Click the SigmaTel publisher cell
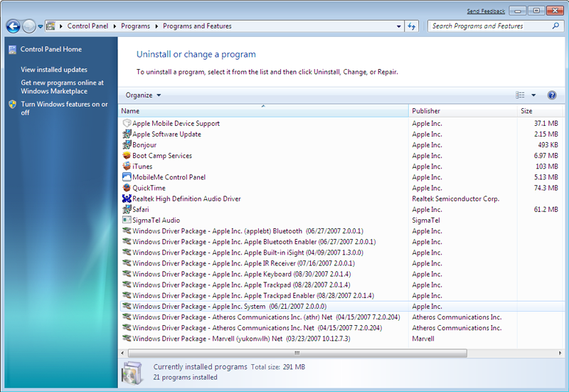 point(425,221)
